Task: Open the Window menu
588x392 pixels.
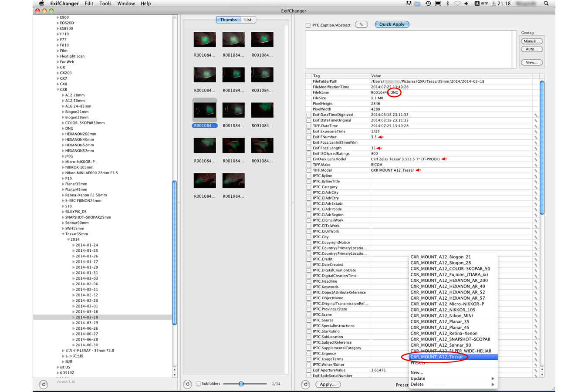Action: 126,3
